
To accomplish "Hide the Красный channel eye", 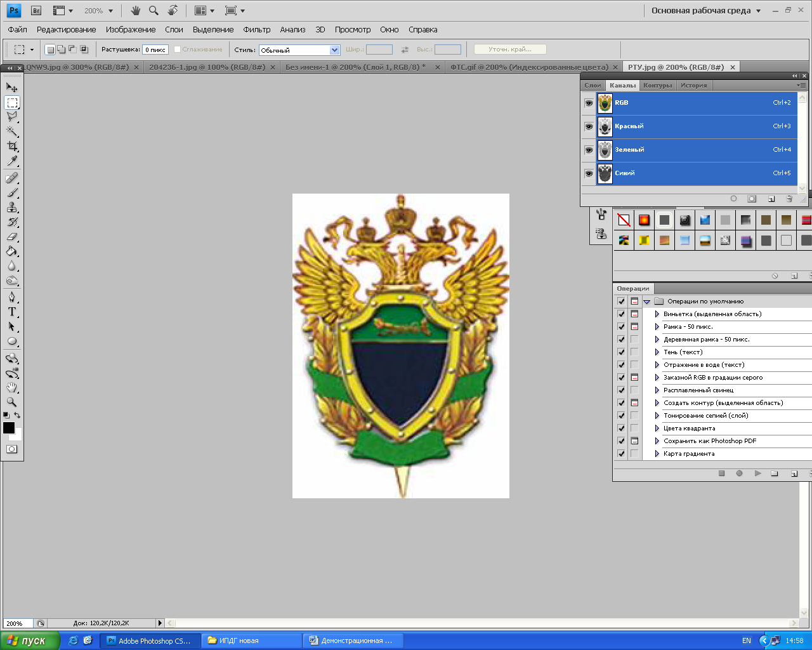I will (x=589, y=126).
